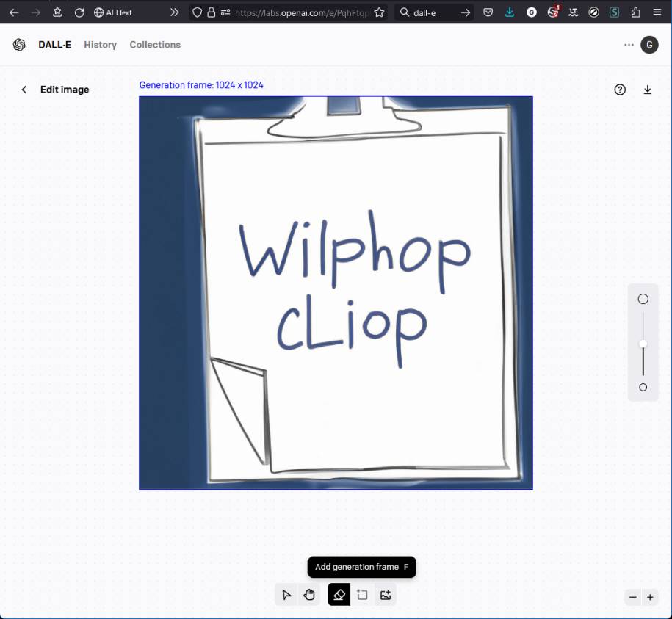
Task: Click the eraser size slider handle
Action: point(643,344)
